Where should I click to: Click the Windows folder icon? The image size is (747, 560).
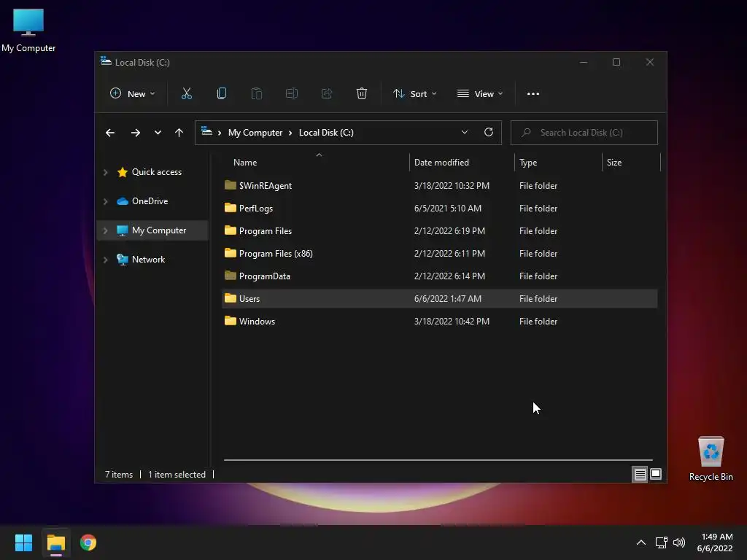coord(230,321)
